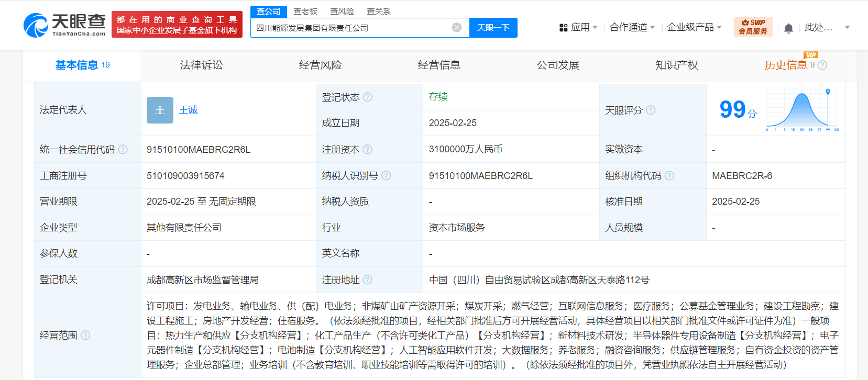Click help icon next to 登记状态
This screenshot has height=380, width=868.
(x=368, y=97)
